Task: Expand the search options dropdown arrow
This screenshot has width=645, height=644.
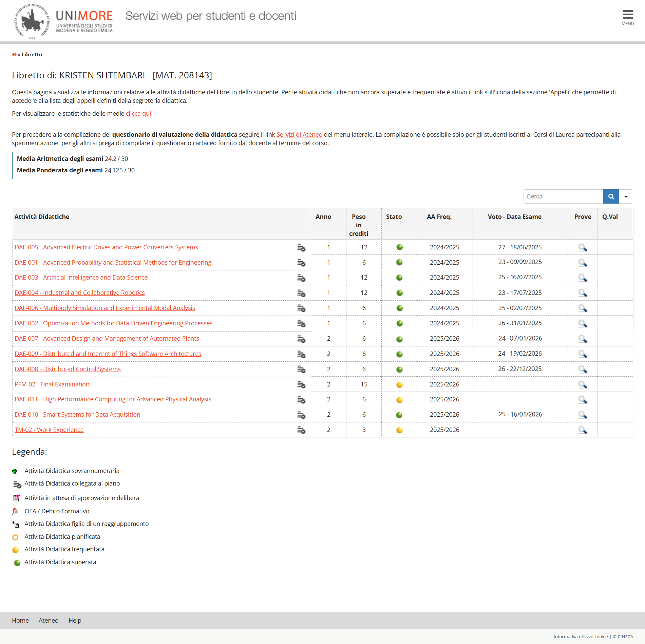Action: 626,196
